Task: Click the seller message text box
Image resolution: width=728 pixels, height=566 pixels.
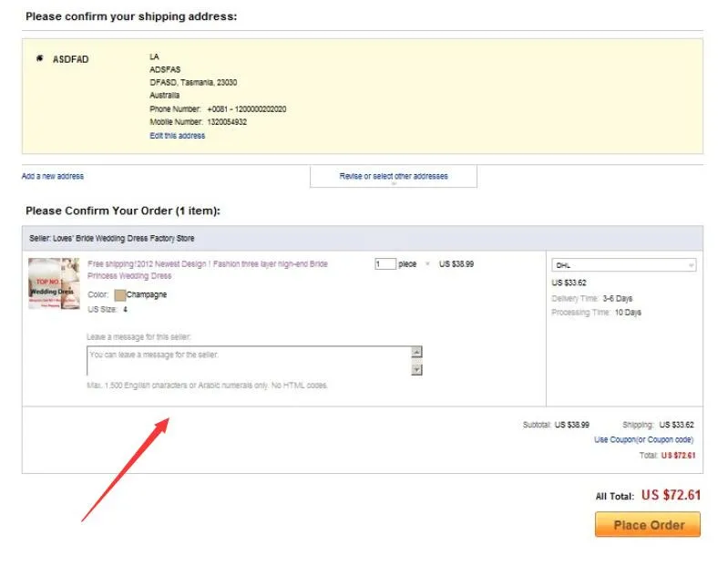Action: [x=248, y=361]
